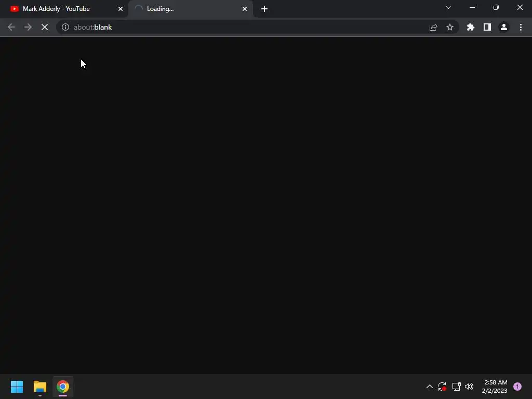Show hidden system tray icons
Viewport: 532px width, 399px height.
coord(430,387)
